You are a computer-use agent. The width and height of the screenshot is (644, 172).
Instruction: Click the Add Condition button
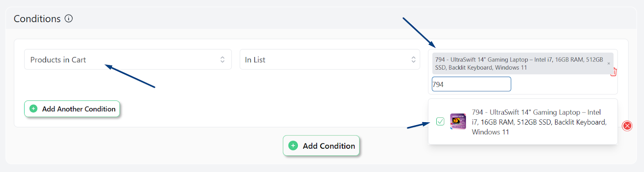321,145
